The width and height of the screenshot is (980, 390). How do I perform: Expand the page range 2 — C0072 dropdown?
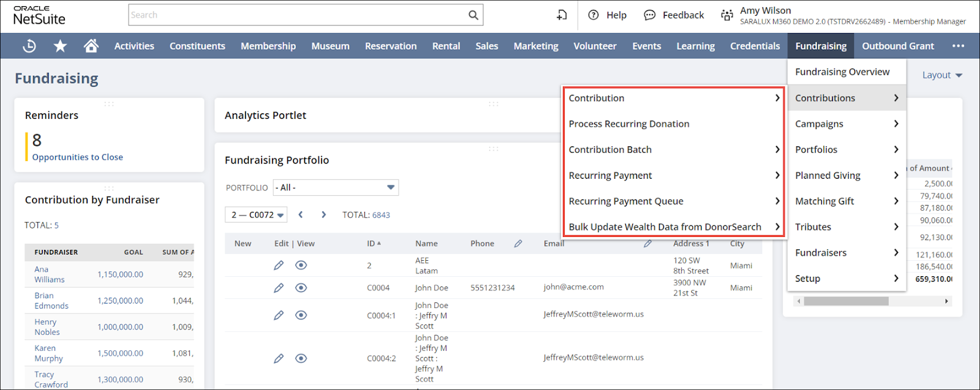tap(256, 215)
